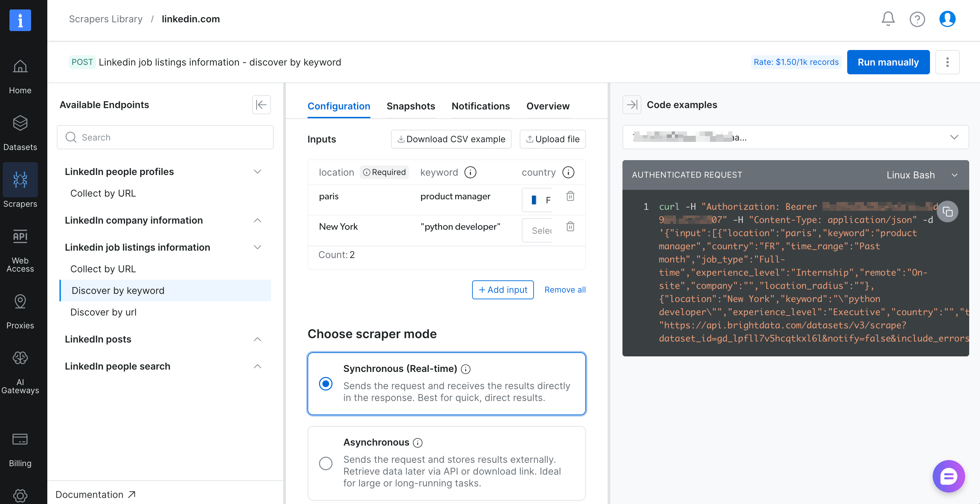980x504 pixels.
Task: Delete the paris input row
Action: coord(570,196)
